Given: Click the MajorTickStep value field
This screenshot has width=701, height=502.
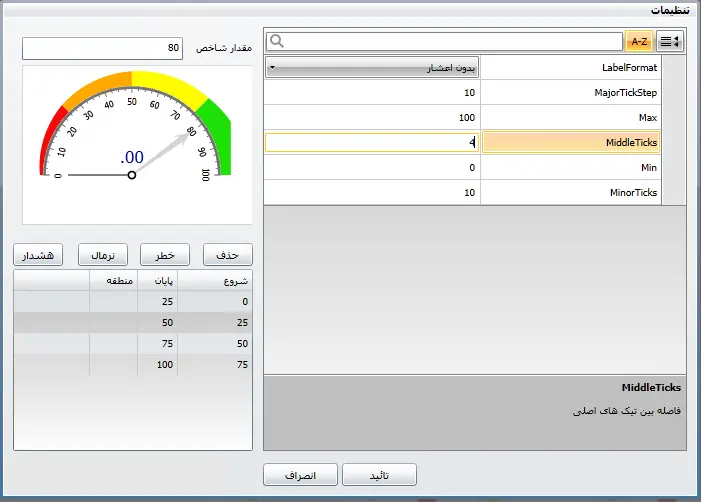Looking at the screenshot, I should pos(372,92).
